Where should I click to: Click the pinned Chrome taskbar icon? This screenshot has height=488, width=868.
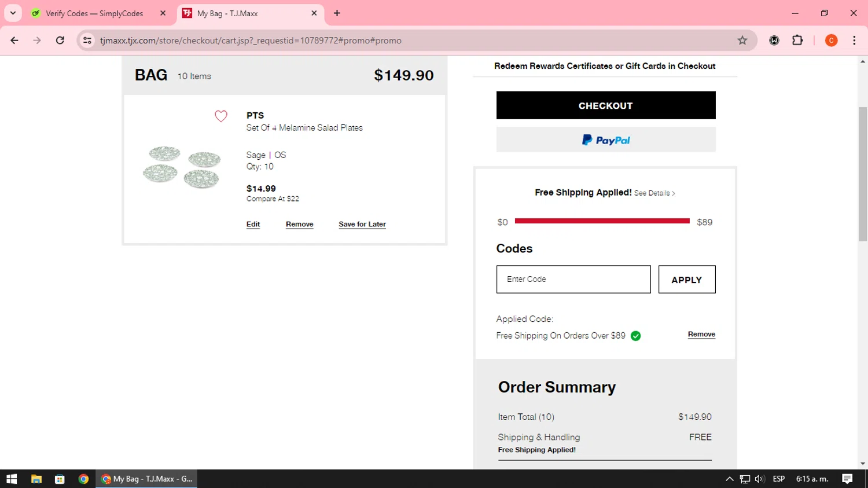(83, 479)
